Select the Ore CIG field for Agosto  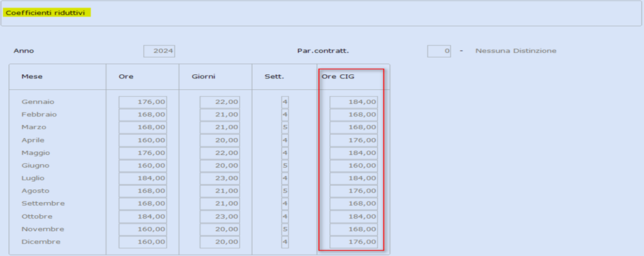tap(354, 191)
